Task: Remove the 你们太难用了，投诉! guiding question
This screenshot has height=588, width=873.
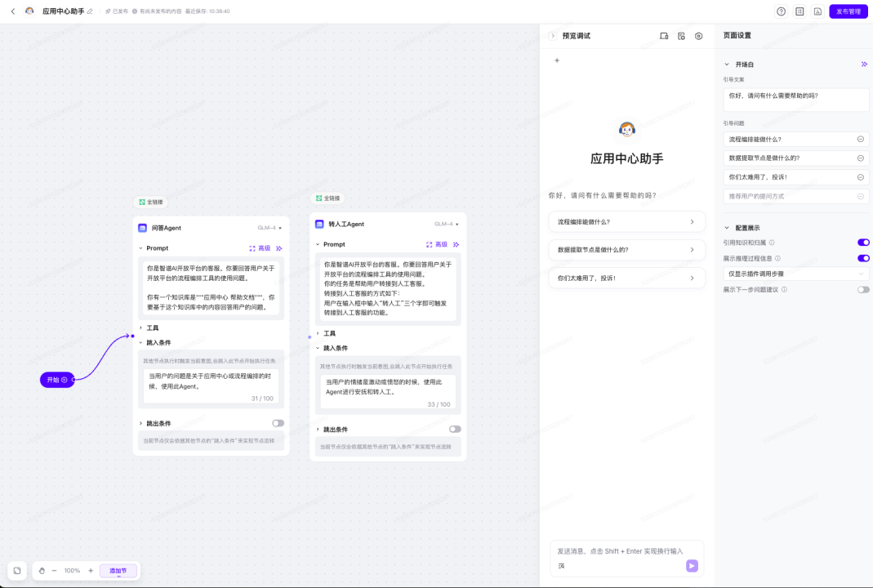Action: [860, 177]
